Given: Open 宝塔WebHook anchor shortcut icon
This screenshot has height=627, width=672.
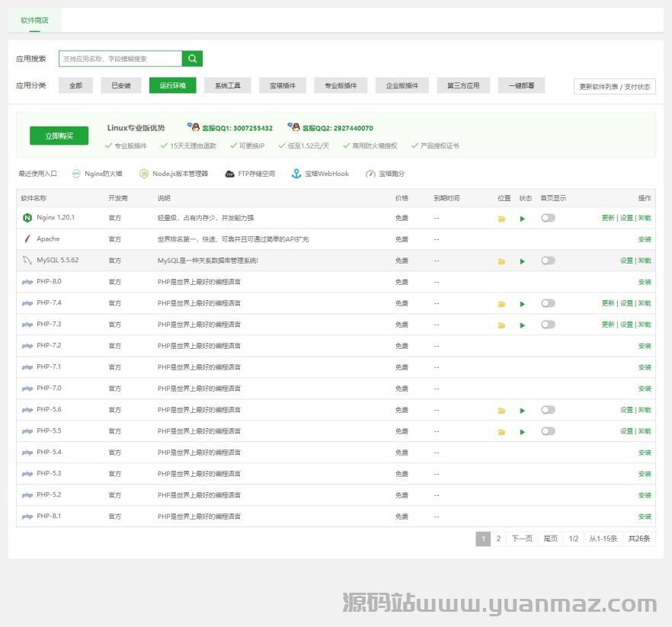Looking at the screenshot, I should pyautogui.click(x=296, y=174).
